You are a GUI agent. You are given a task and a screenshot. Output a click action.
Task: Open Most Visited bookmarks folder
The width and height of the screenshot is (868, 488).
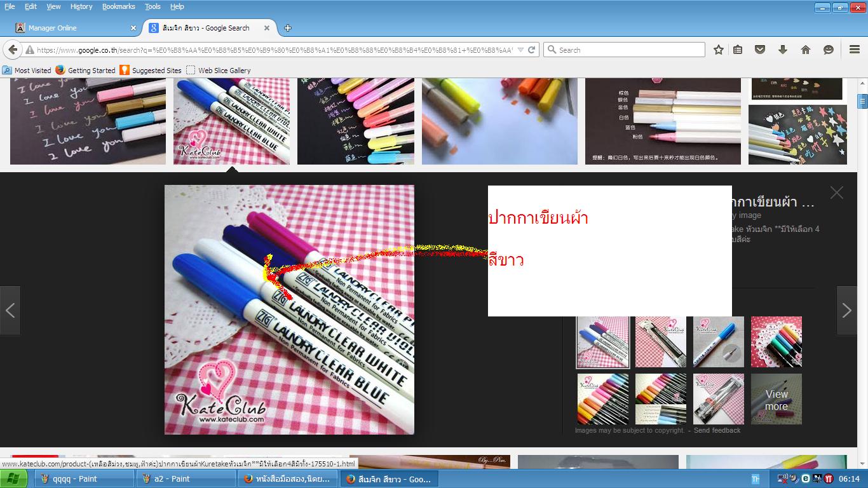coord(27,71)
